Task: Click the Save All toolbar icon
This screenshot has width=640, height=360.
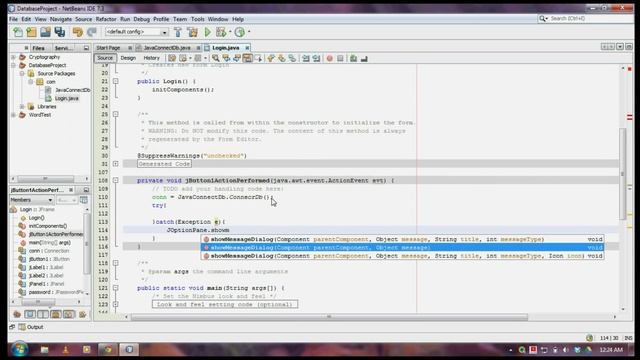Action: tap(60, 32)
